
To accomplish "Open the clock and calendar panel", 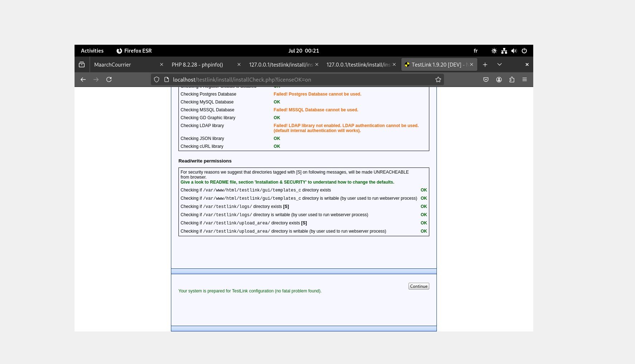I will coord(304,51).
